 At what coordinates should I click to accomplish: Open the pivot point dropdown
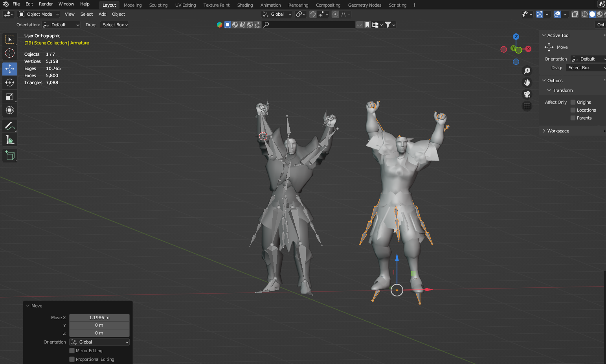301,14
